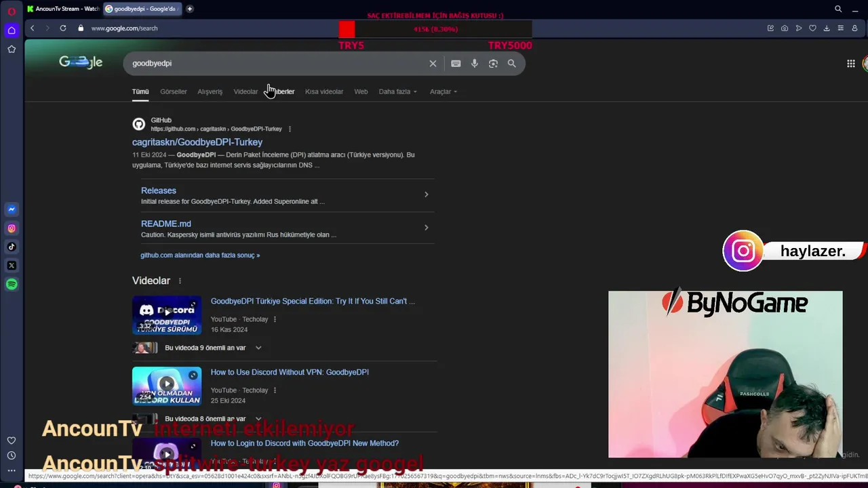Open TikTok in the sidebar
Image resolution: width=868 pixels, height=488 pixels.
[12, 247]
